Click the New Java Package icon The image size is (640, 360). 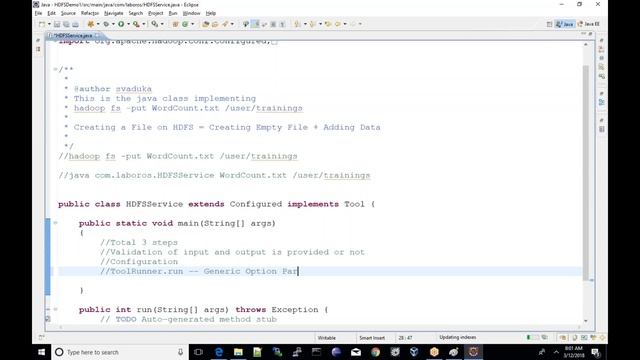(176, 24)
